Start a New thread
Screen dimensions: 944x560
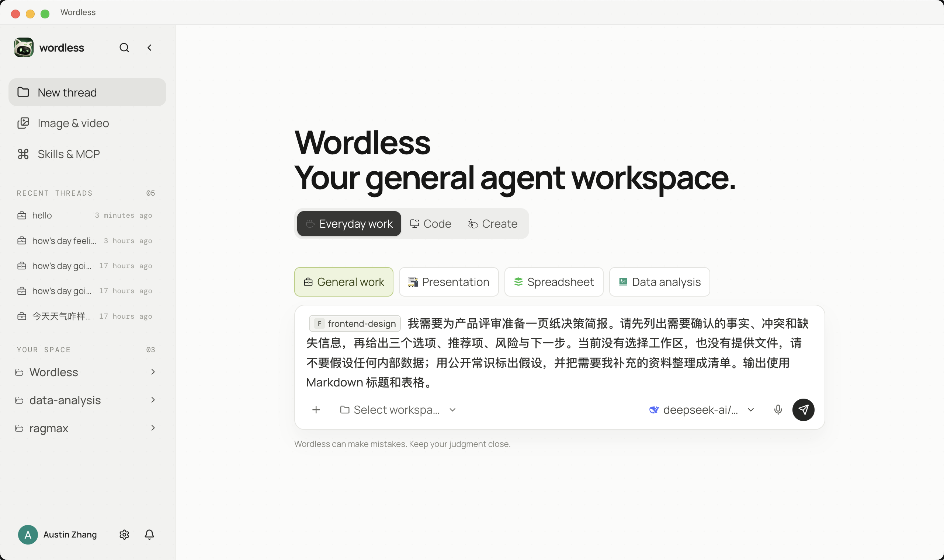pyautogui.click(x=87, y=92)
